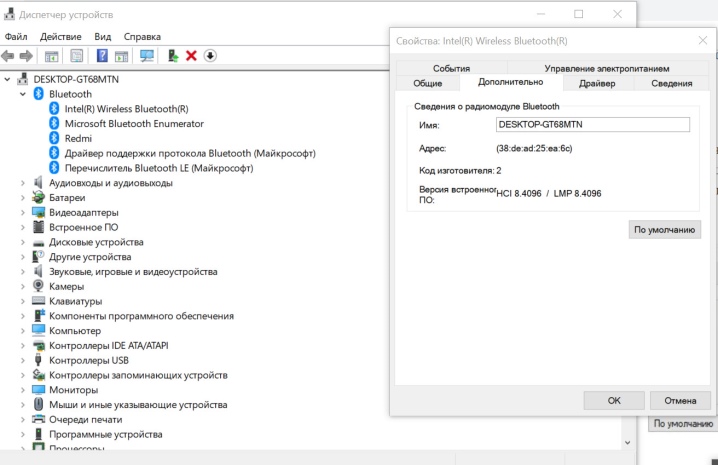The width and height of the screenshot is (718, 465).
Task: Toggle the action pane toolbar icon
Action: pos(121,56)
